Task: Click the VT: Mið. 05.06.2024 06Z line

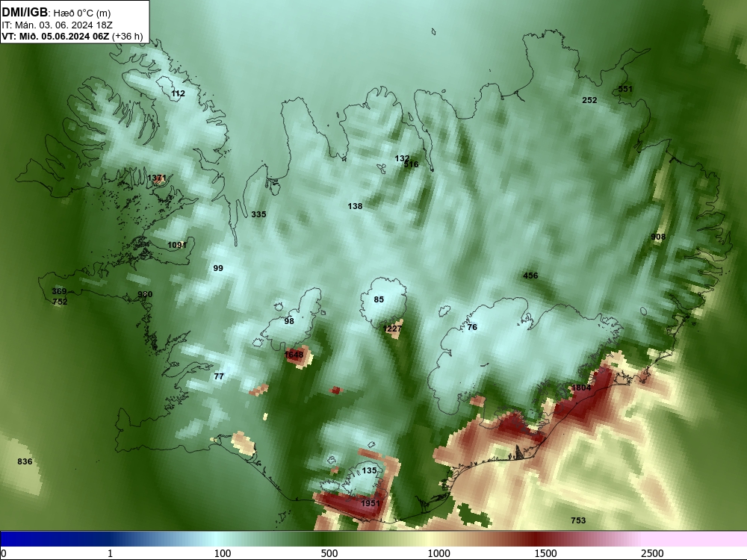Action: [72, 36]
